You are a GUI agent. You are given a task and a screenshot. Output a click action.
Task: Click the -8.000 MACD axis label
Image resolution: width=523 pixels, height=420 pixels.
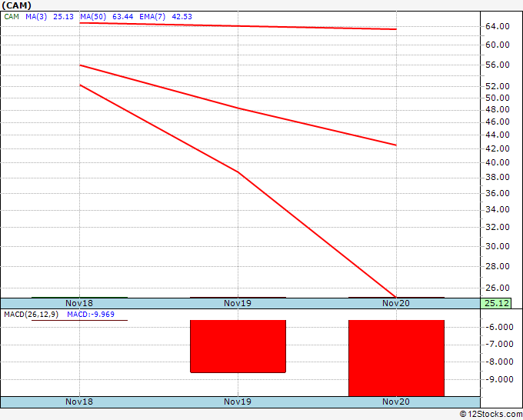coord(499,362)
